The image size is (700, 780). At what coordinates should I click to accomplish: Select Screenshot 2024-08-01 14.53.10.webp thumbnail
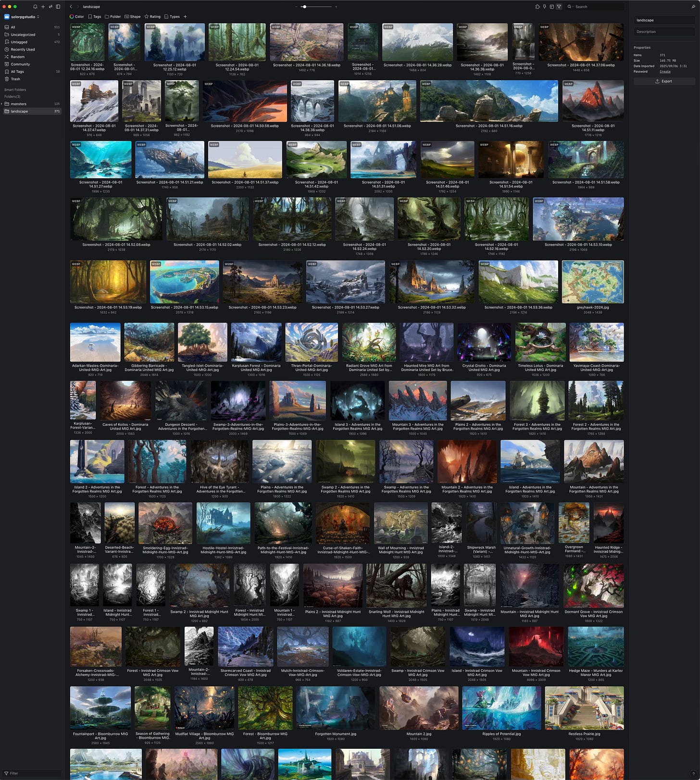(x=578, y=219)
